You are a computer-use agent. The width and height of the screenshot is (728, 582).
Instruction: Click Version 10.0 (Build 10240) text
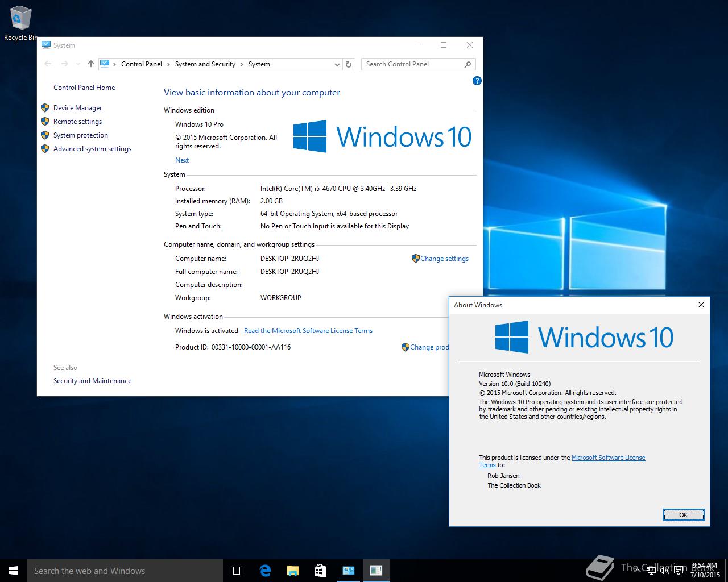pyautogui.click(x=515, y=384)
